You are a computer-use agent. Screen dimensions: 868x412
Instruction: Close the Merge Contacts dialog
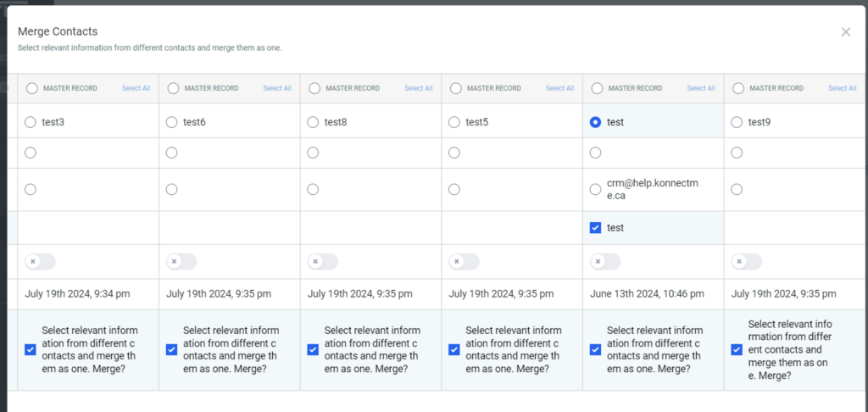(845, 32)
